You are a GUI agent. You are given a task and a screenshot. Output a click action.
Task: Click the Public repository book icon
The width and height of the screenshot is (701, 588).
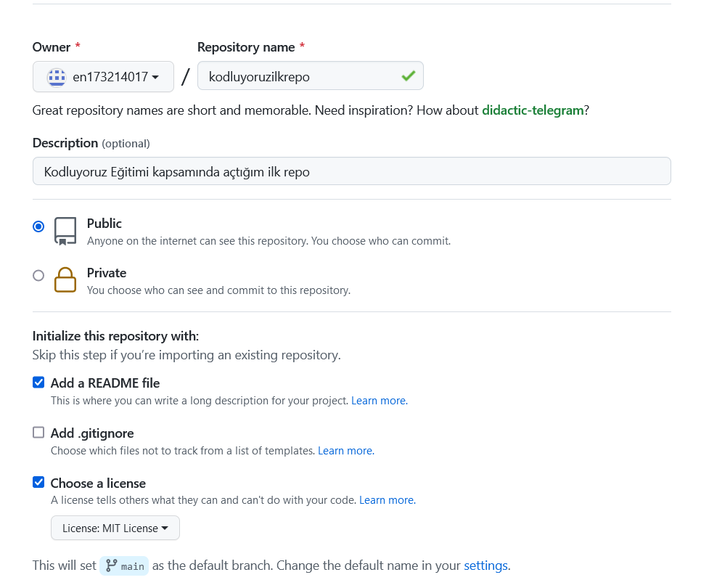(65, 231)
